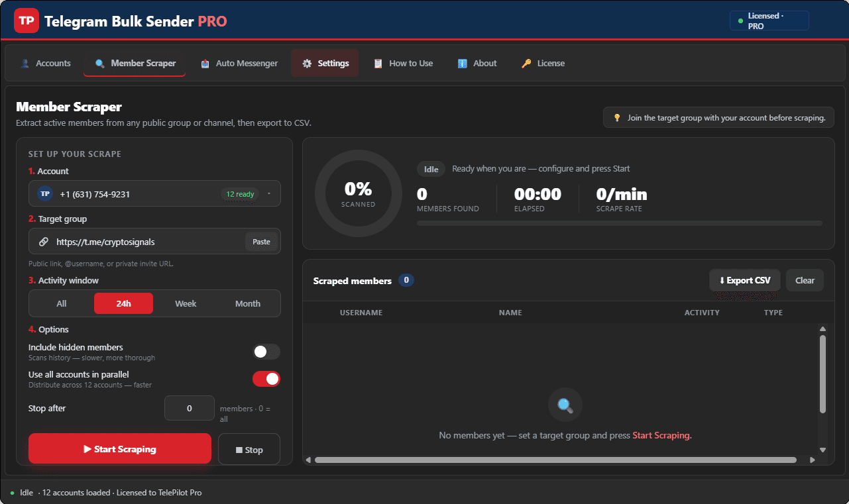Viewport: 849px width, 504px height.
Task: Choose the Week activity window
Action: click(x=186, y=303)
